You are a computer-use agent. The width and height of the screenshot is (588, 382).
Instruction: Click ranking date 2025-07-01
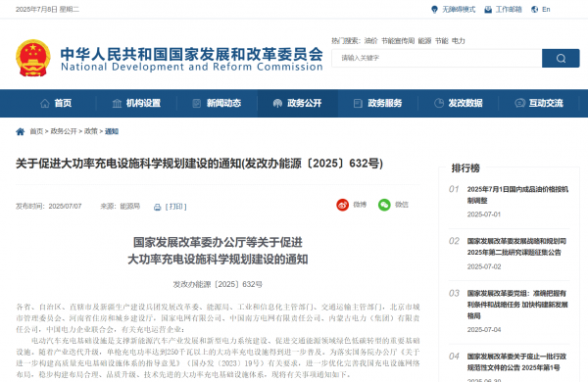click(x=484, y=215)
